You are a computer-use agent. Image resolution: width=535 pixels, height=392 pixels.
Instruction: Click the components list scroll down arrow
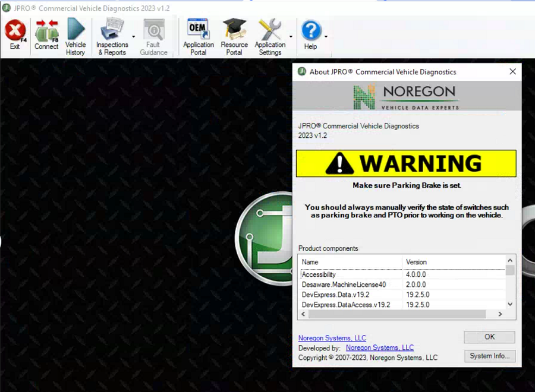pos(510,304)
